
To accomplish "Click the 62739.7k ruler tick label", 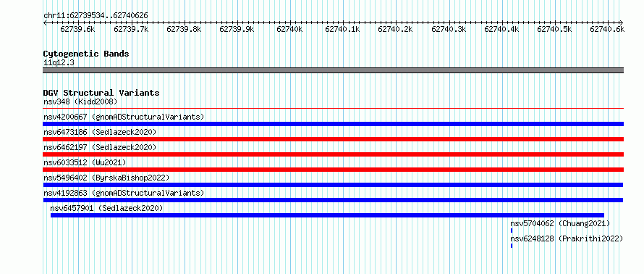I will coord(130,29).
